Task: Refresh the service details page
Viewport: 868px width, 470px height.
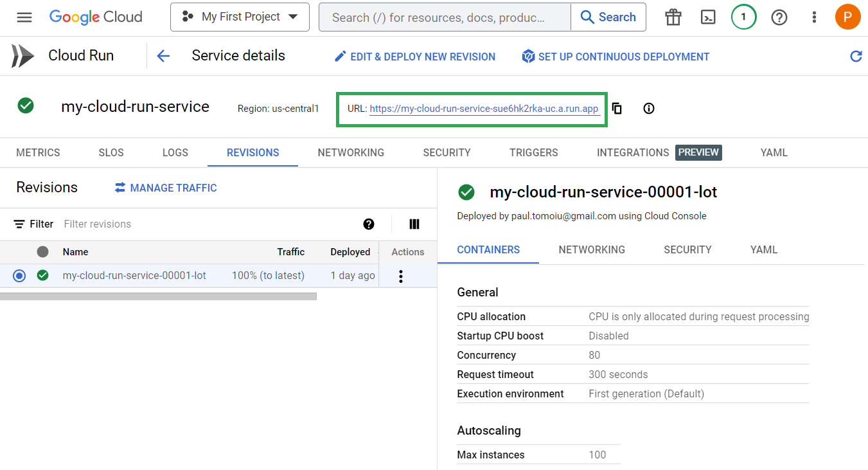Action: click(856, 57)
